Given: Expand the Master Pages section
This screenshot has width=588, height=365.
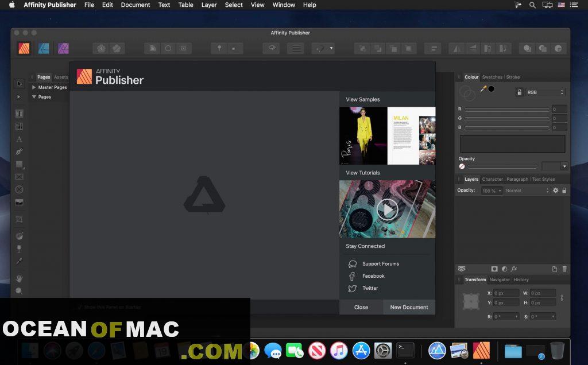Looking at the screenshot, I should 34,87.
